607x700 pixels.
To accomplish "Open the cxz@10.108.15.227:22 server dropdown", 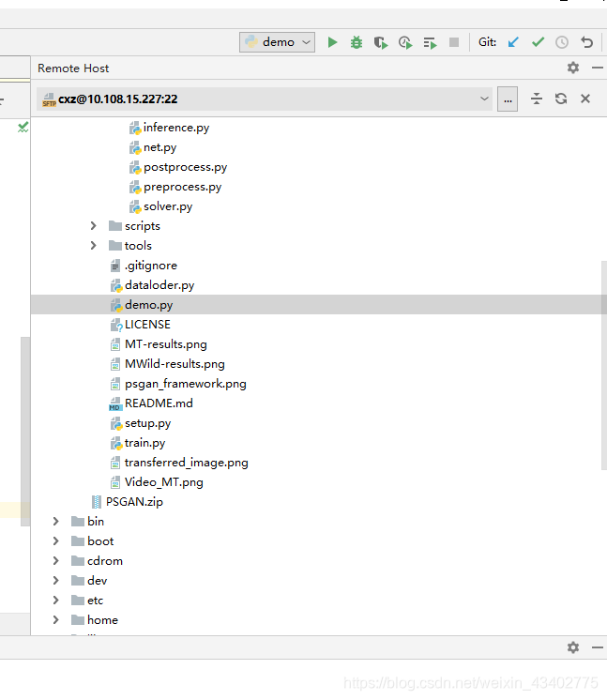I will (x=265, y=99).
